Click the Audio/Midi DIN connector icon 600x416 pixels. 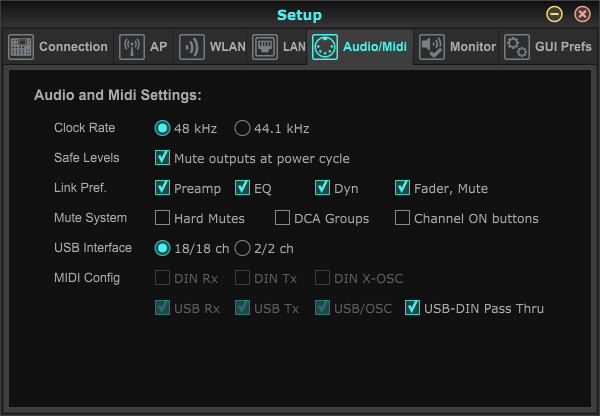click(x=325, y=47)
